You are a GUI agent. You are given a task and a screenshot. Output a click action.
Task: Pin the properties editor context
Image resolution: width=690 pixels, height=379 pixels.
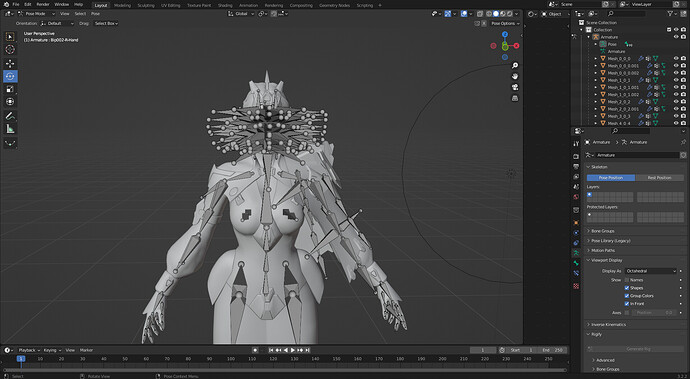683,142
